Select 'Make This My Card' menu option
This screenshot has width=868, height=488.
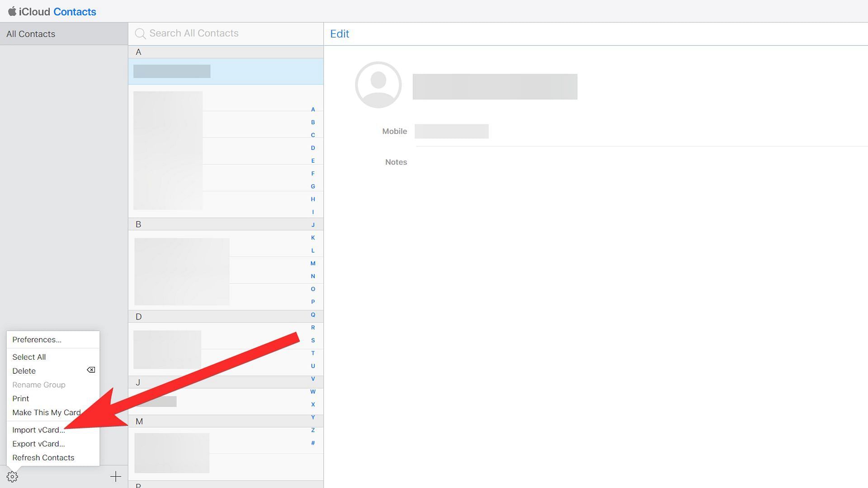pyautogui.click(x=47, y=413)
